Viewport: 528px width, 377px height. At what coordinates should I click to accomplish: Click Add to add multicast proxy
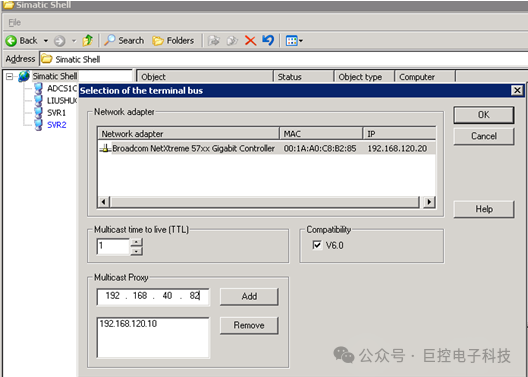pos(249,297)
